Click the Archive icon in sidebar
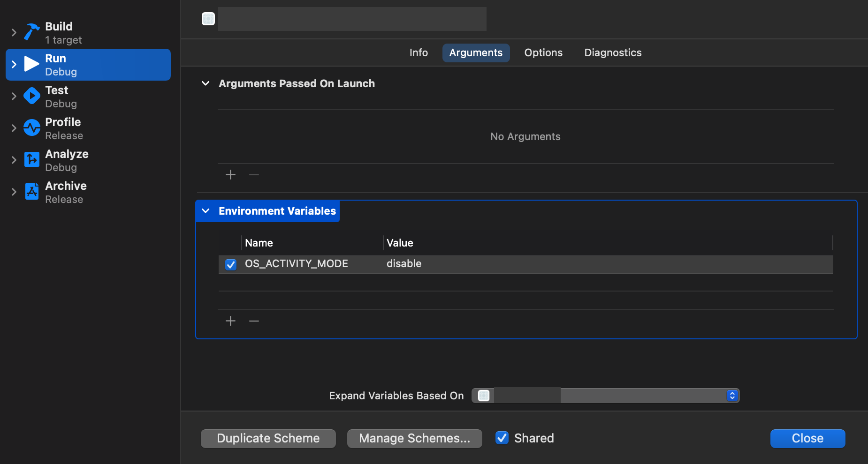868x464 pixels. [32, 191]
